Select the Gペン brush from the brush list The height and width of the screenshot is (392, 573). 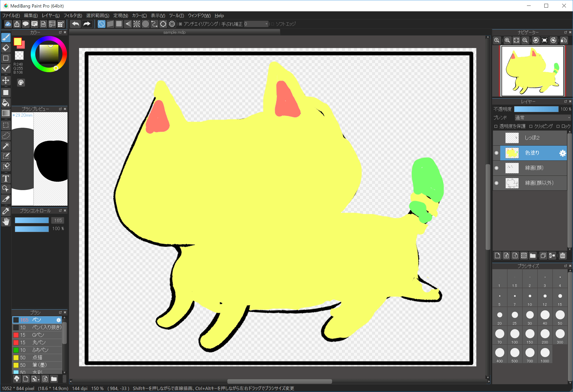point(38,335)
